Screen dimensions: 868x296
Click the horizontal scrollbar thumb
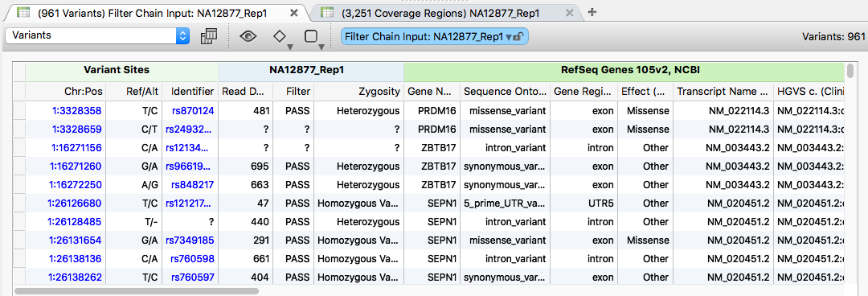pos(137,290)
